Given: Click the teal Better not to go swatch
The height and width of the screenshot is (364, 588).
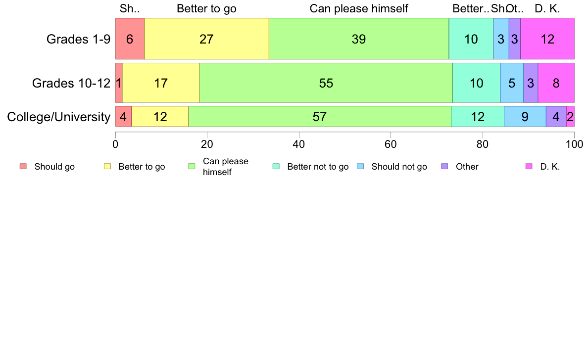Looking at the screenshot, I should (276, 167).
